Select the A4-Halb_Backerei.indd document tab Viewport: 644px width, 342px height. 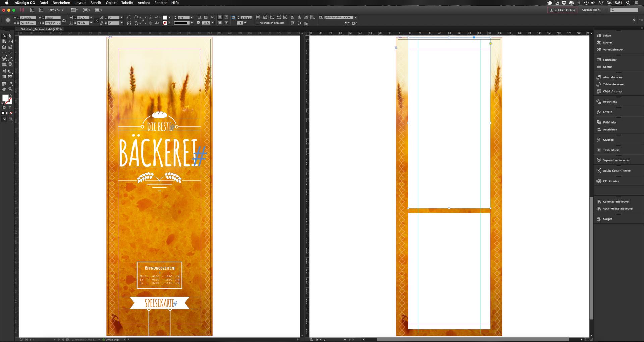click(41, 29)
